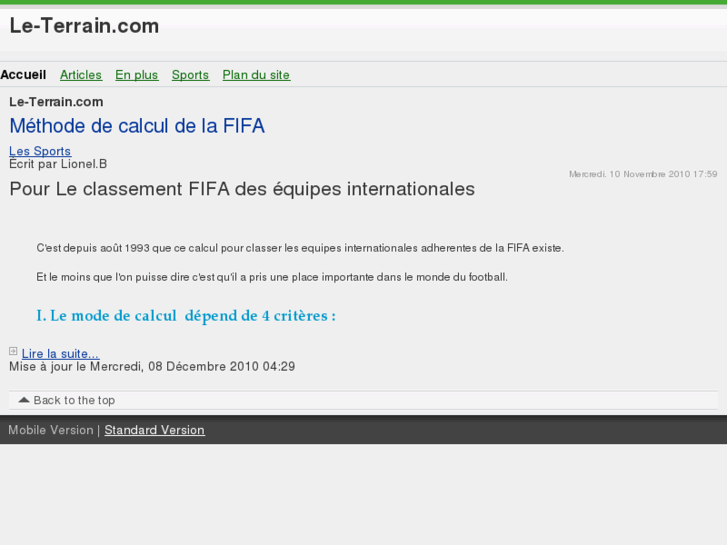727x545 pixels.
Task: Click Back to the top bar
Action: [363, 400]
